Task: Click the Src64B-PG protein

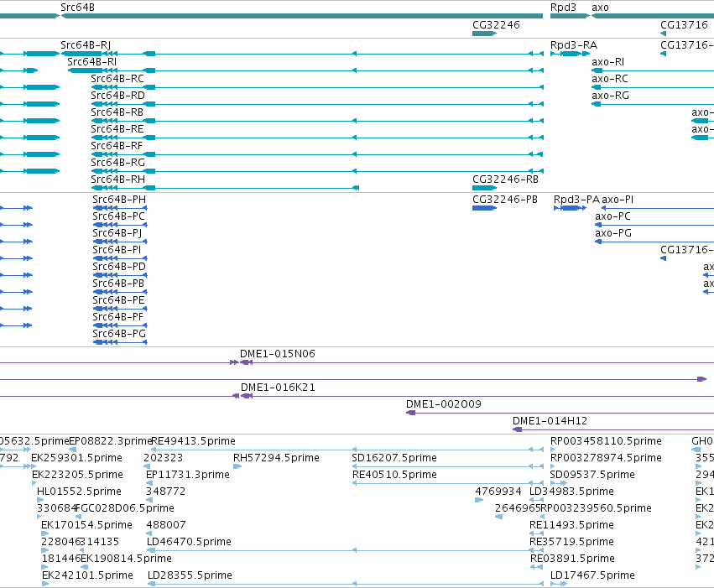Action: coord(120,342)
